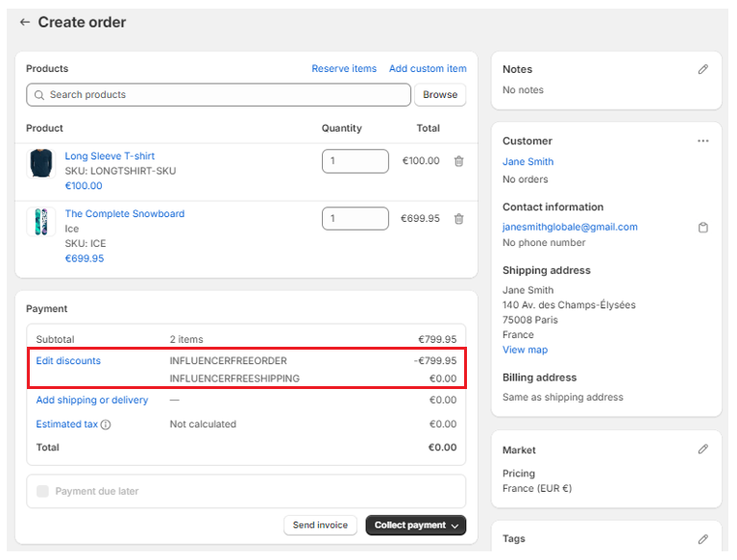Viewport: 737px width, 560px height.
Task: Click the Long Sleeve T-shirt quantity field
Action: tap(355, 161)
